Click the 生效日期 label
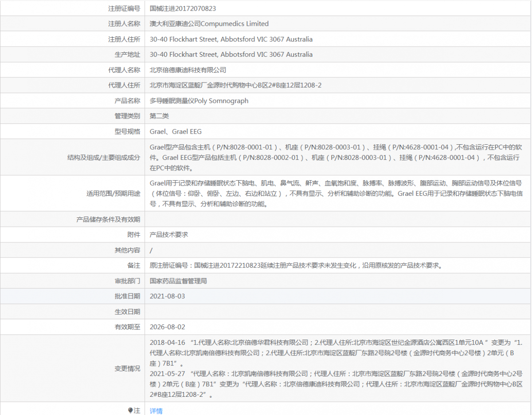 point(127,312)
